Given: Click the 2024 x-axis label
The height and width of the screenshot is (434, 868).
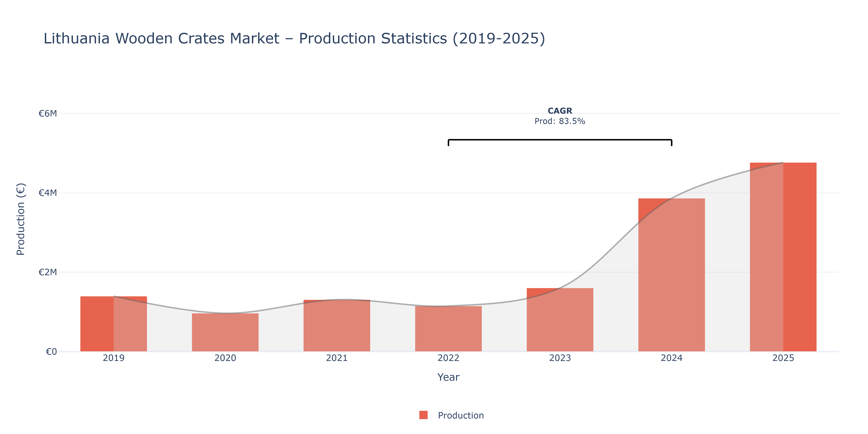Looking at the screenshot, I should [x=671, y=358].
